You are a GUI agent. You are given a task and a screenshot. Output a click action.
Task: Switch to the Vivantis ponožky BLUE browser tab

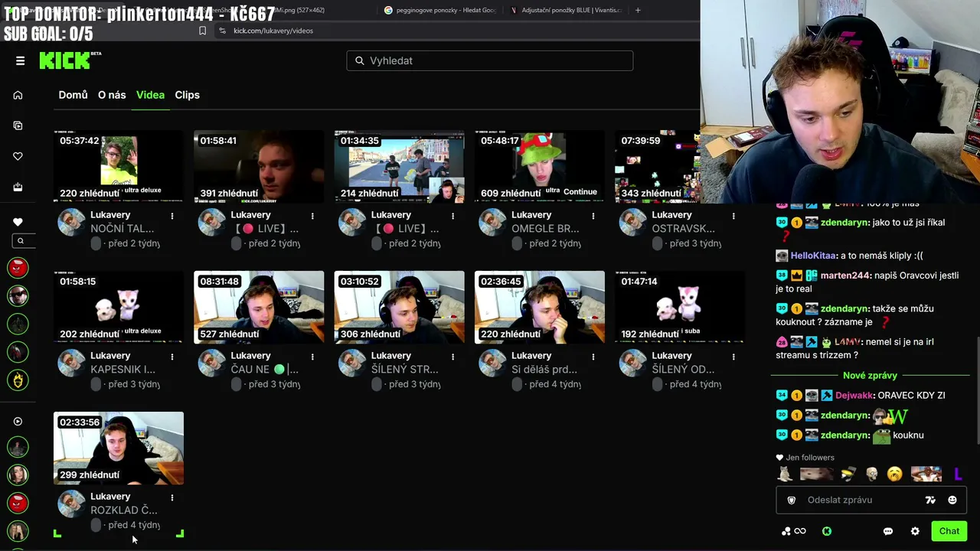point(565,10)
